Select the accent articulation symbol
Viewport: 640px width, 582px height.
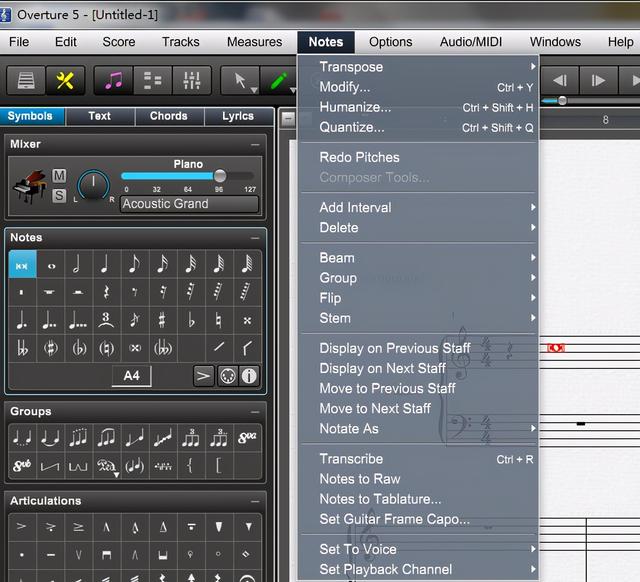pos(22,526)
